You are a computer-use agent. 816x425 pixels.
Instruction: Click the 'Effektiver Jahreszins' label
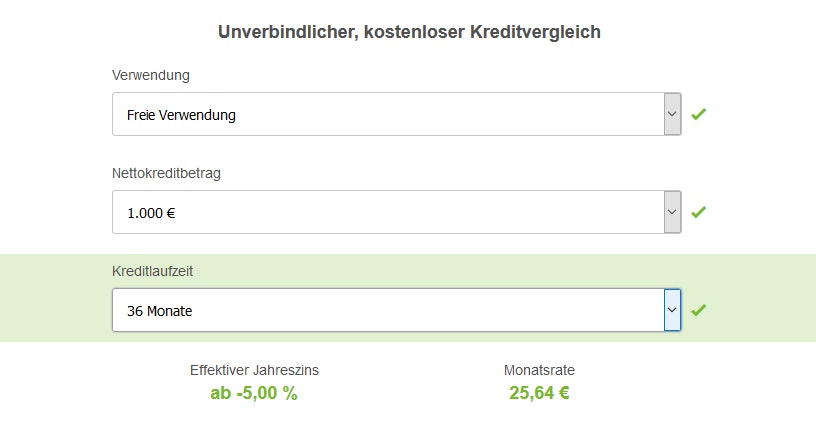(254, 370)
